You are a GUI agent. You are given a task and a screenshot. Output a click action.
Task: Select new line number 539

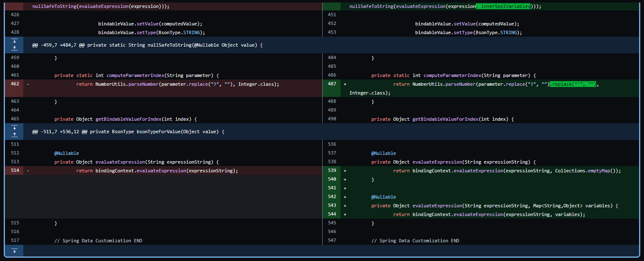331,170
